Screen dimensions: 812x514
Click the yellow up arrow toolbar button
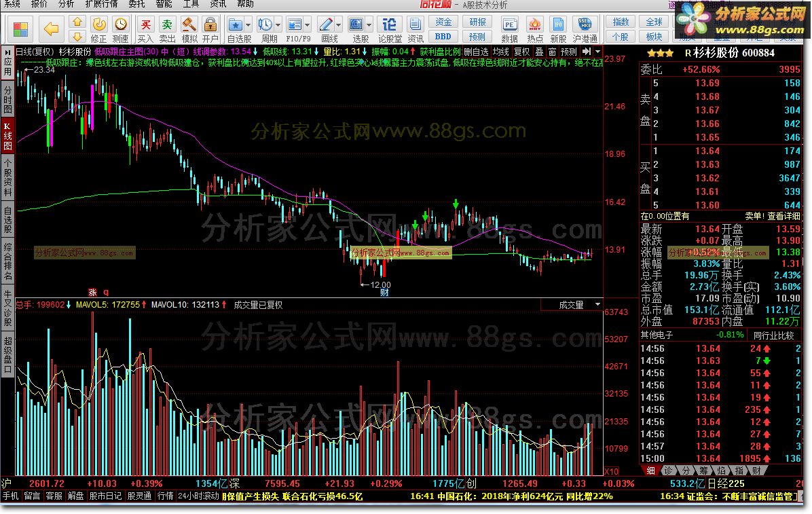tap(77, 22)
